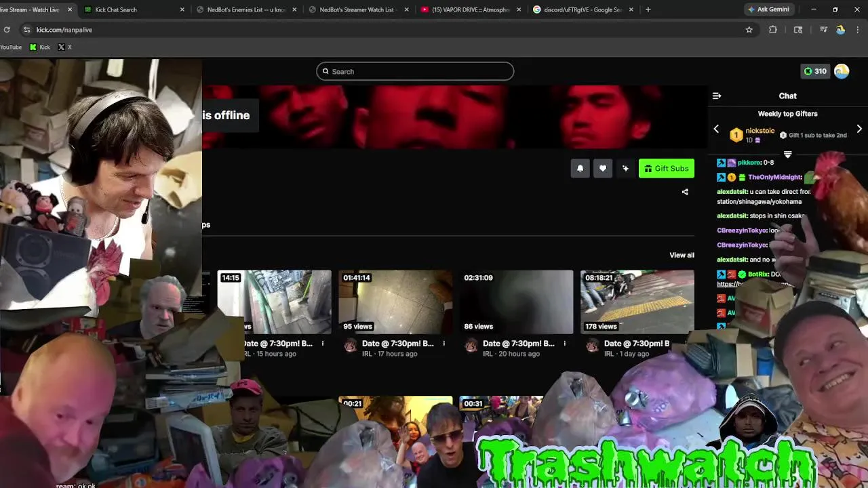Screen dimensions: 868x488
Task: Open KICKs balance showing 310
Action: coord(815,71)
